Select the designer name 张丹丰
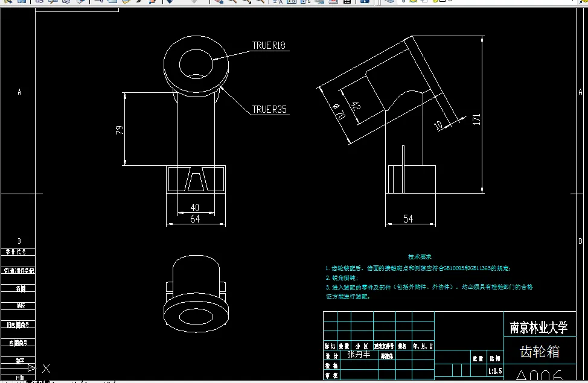Image resolution: width=588 pixels, height=383 pixels. tap(359, 354)
